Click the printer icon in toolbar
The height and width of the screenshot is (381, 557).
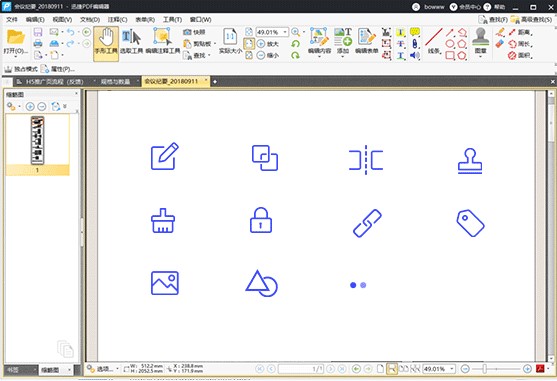pos(38,44)
